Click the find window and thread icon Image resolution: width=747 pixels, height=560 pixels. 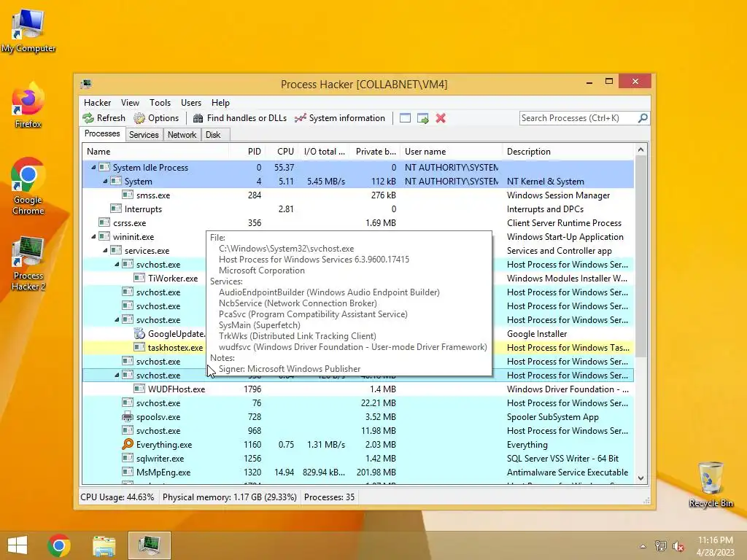[423, 118]
